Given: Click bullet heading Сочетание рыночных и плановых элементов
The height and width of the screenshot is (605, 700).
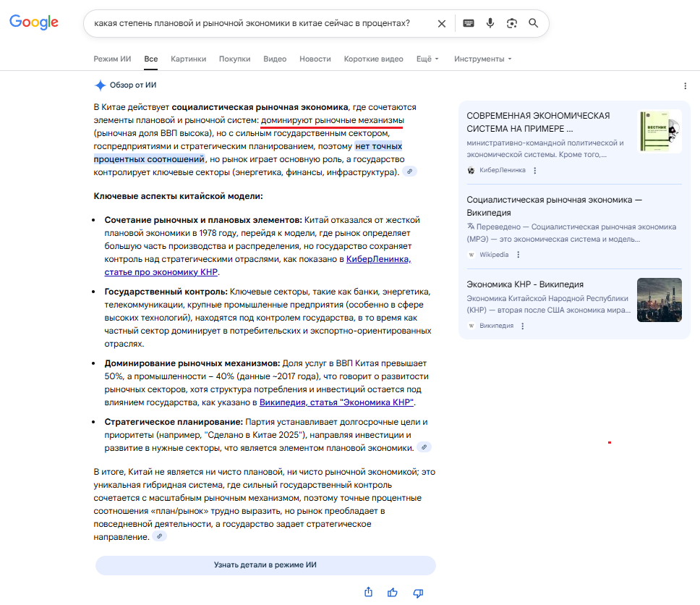Looking at the screenshot, I should pyautogui.click(x=204, y=220).
